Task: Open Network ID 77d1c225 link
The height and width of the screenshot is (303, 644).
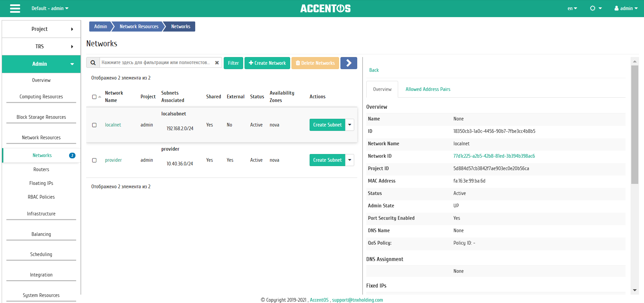Action: [494, 156]
